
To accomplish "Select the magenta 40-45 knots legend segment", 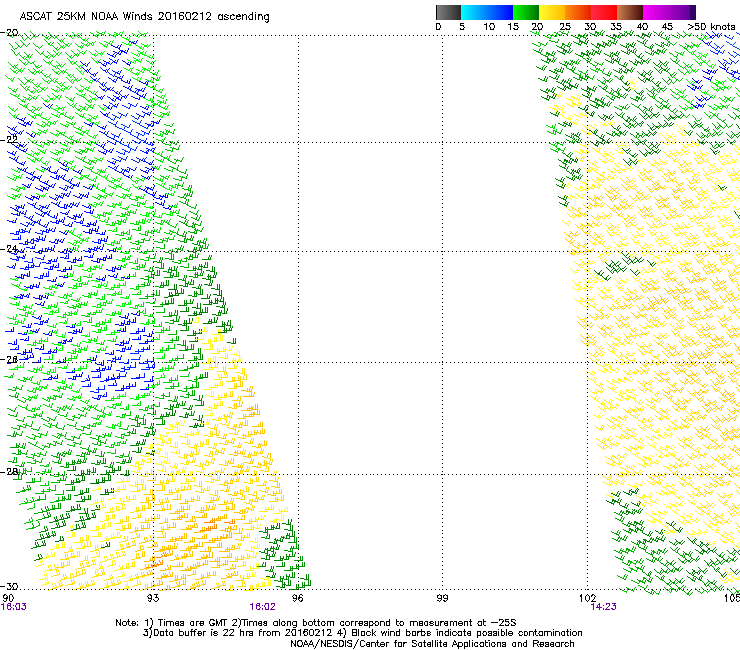I will coord(656,12).
